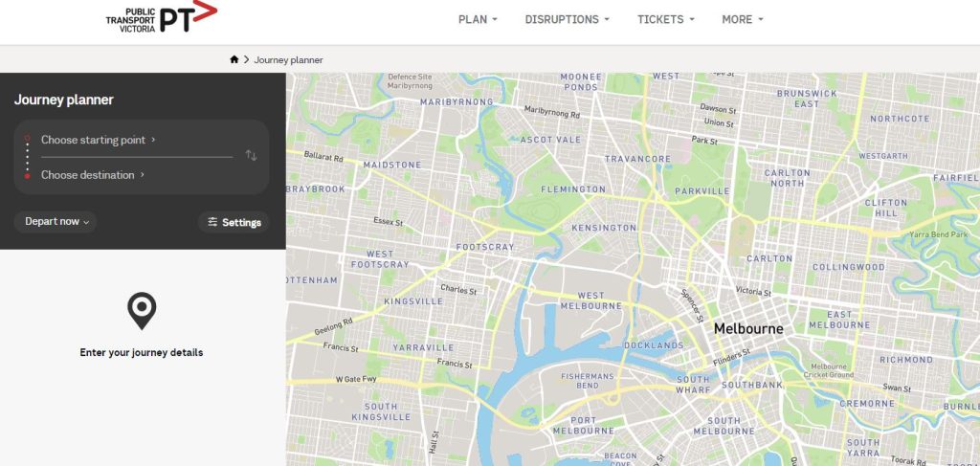Image resolution: width=980 pixels, height=466 pixels.
Task: Click SOUTHBANK label on map
Action: [752, 386]
